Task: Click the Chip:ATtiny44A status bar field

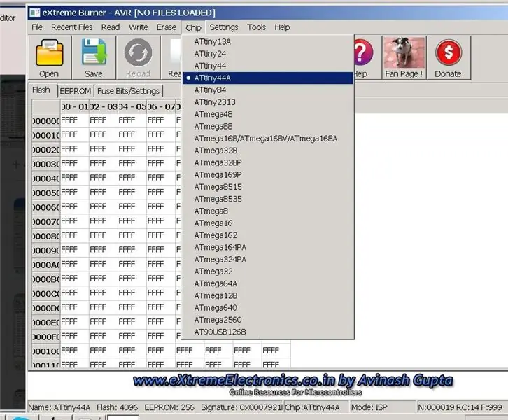Action: tap(316, 407)
